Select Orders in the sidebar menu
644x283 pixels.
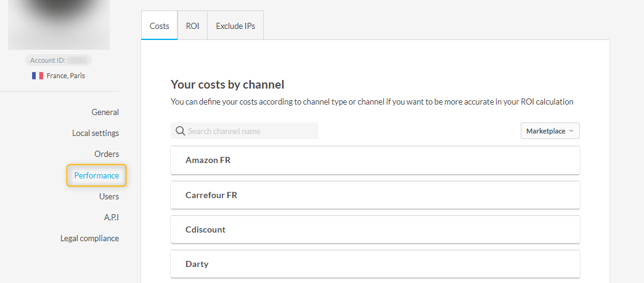coord(107,154)
